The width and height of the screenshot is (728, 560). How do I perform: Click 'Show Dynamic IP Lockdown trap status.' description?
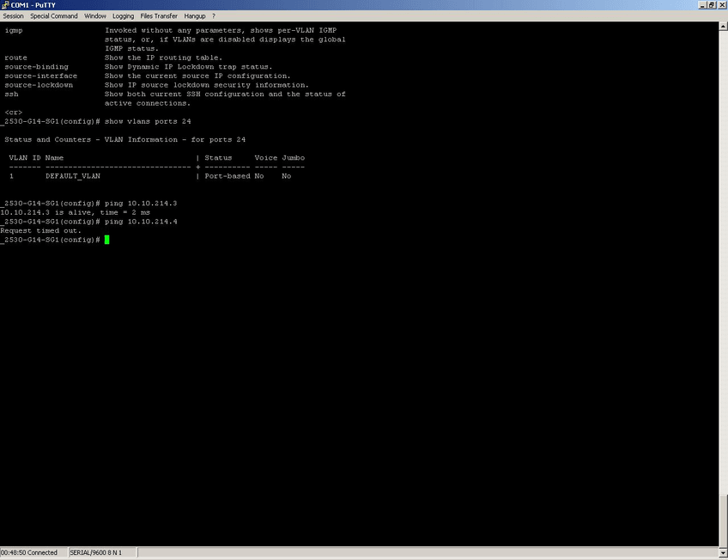[x=189, y=67]
